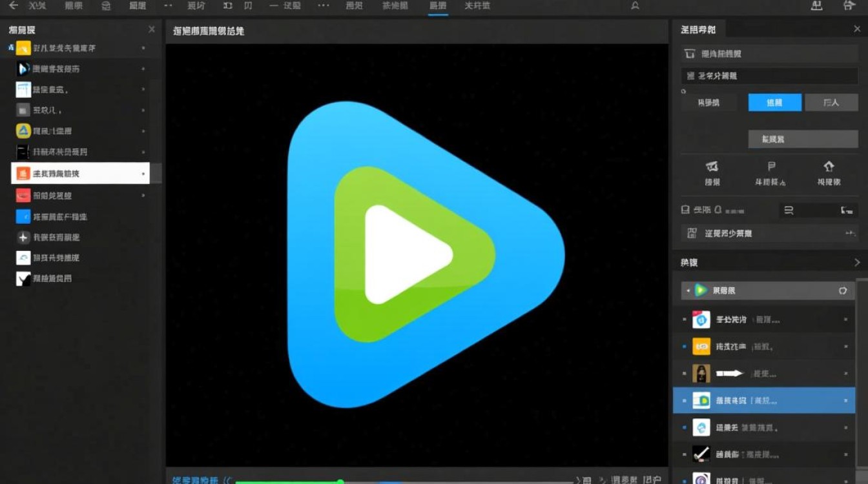
Task: Expand the lower right panel using the chevron arrow
Action: [x=857, y=263]
